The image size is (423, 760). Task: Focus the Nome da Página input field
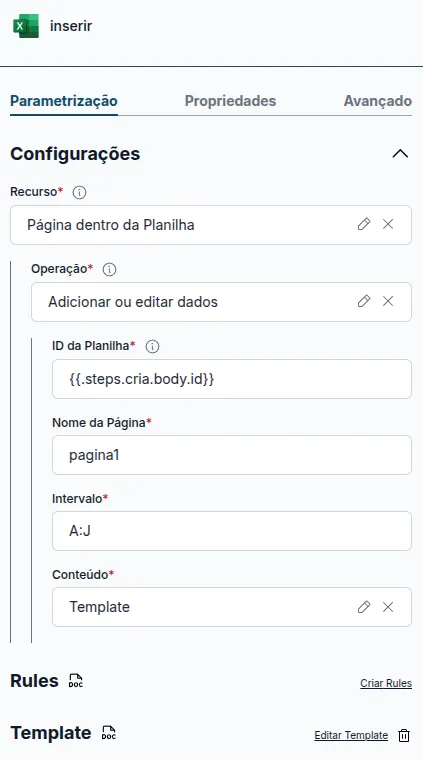(x=232, y=455)
